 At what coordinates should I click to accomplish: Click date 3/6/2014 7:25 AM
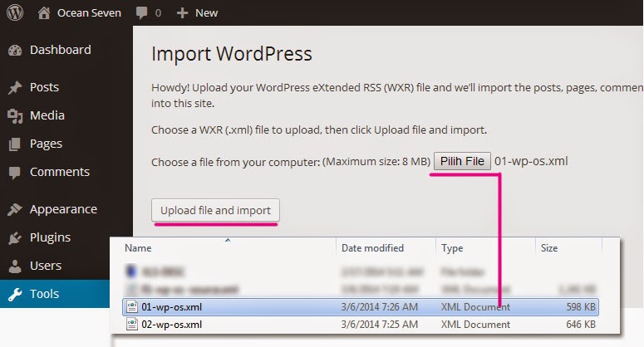(379, 325)
